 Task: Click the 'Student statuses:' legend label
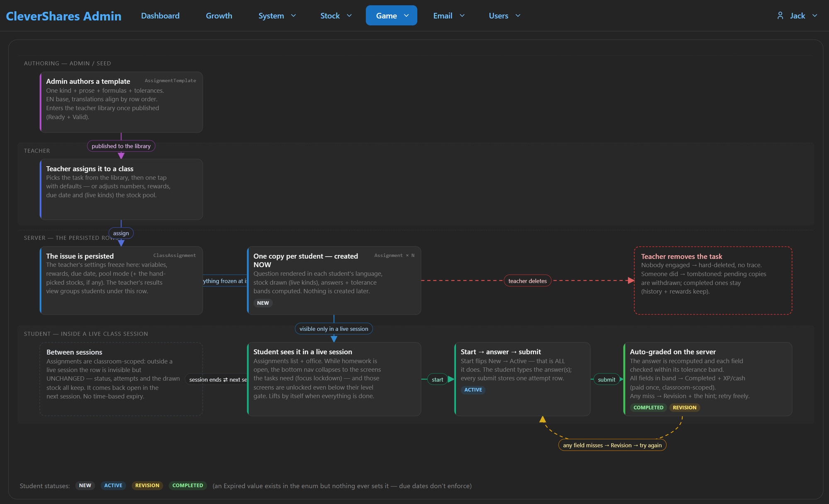(45, 486)
